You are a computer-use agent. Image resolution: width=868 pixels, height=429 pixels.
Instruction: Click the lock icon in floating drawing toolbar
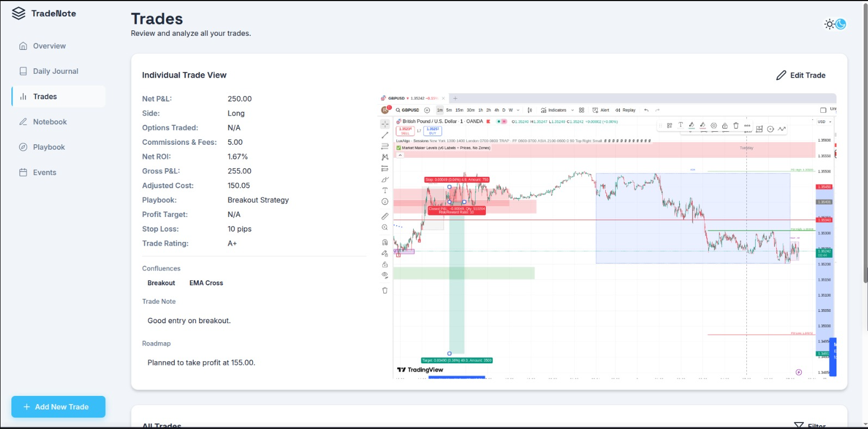coord(725,125)
